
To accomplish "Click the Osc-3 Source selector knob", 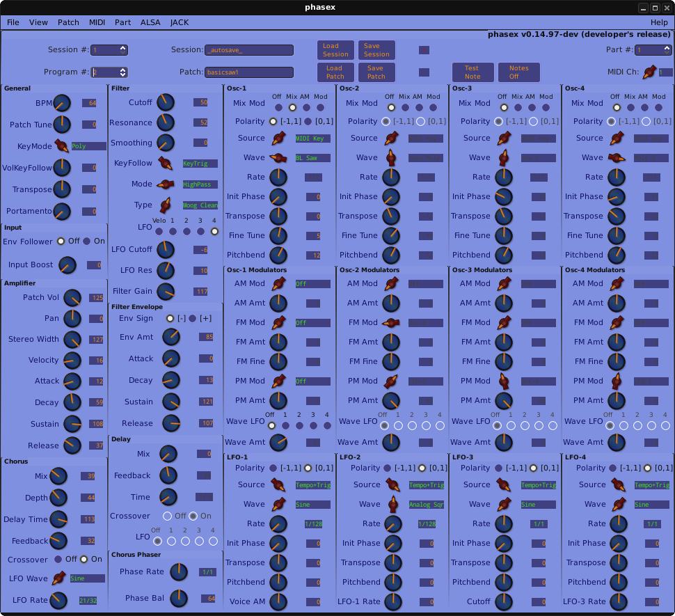I will [x=504, y=139].
